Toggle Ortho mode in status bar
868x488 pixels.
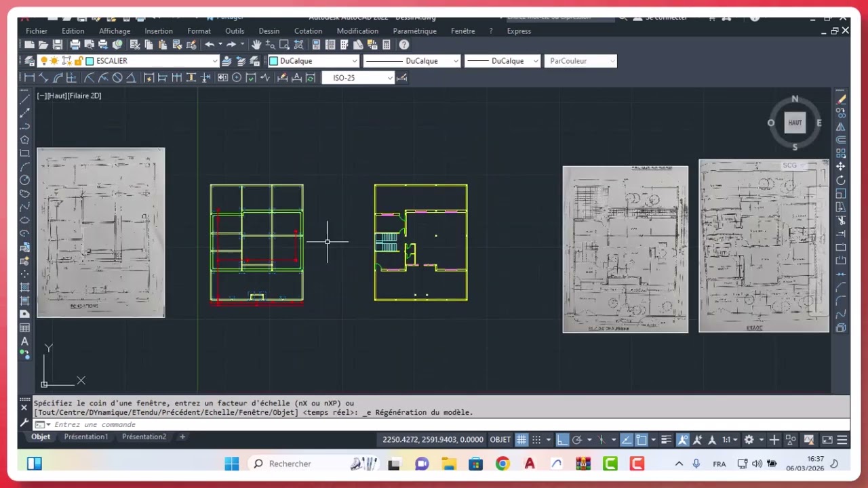pos(562,440)
